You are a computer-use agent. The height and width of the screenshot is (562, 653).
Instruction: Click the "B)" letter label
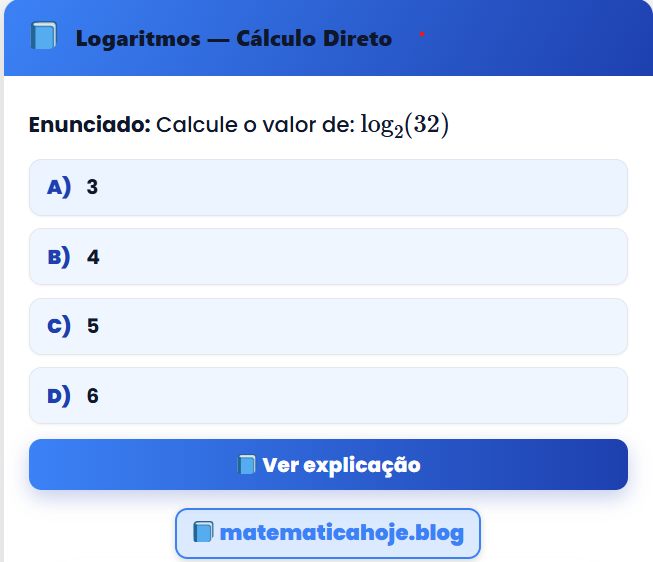[x=59, y=257]
